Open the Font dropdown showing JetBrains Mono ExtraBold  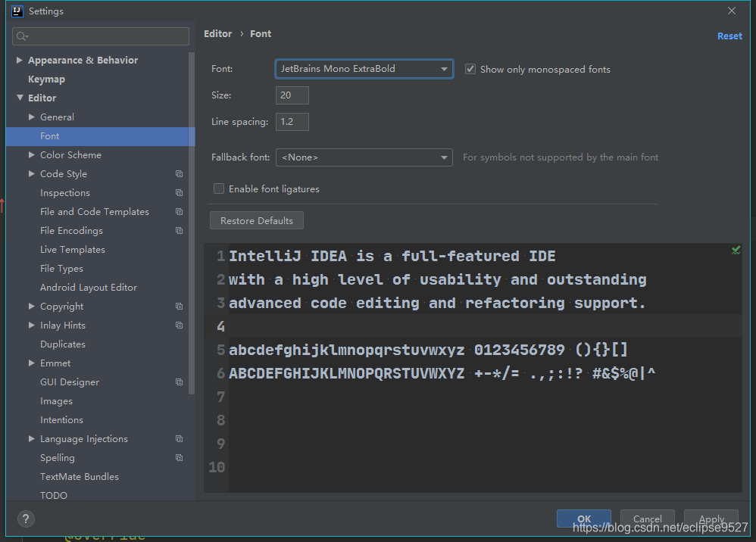tap(364, 69)
